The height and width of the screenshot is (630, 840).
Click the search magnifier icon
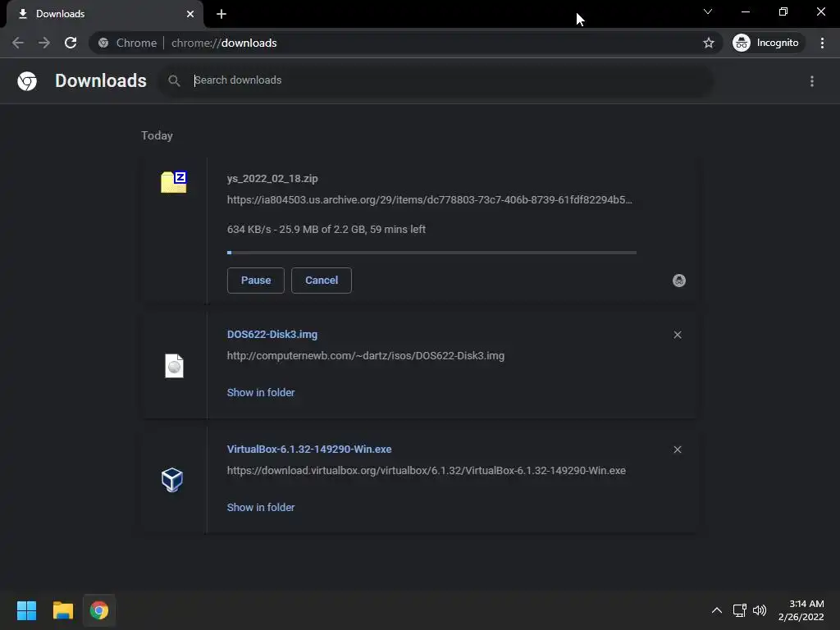[x=174, y=81]
